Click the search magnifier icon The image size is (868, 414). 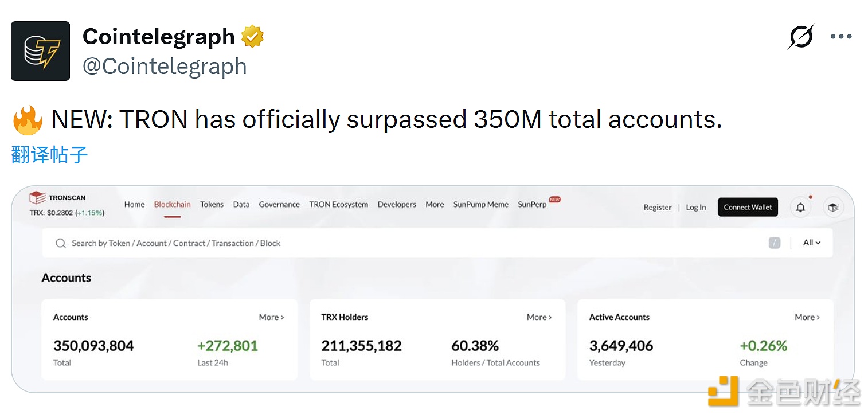pos(60,243)
